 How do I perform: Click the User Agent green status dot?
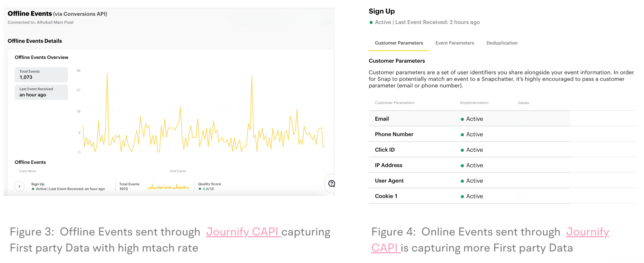(x=462, y=181)
